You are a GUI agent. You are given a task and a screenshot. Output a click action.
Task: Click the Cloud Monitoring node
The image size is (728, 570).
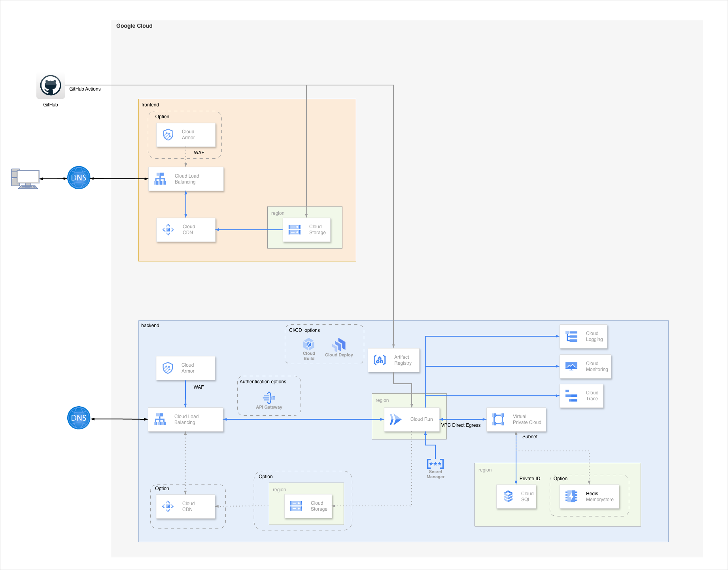click(x=585, y=367)
